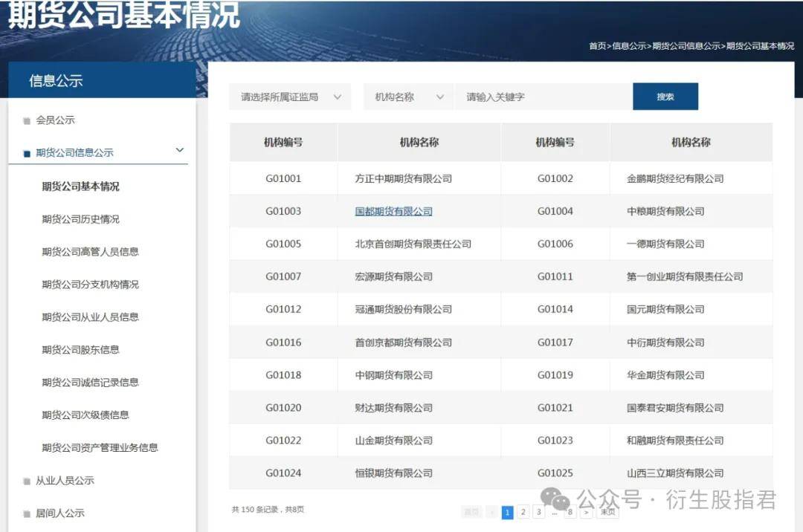
Task: Click the icon beside 居间人公示
Action: click(25, 513)
